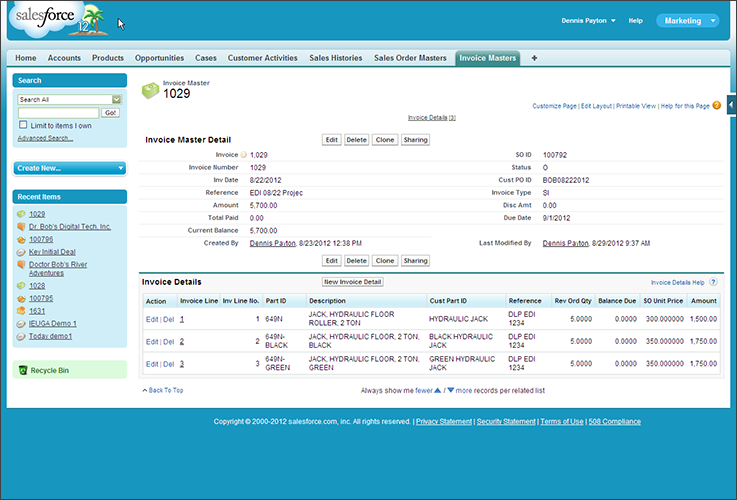Click the orange help question-mark icon
Viewport: 737px width, 500px height.
pos(716,105)
